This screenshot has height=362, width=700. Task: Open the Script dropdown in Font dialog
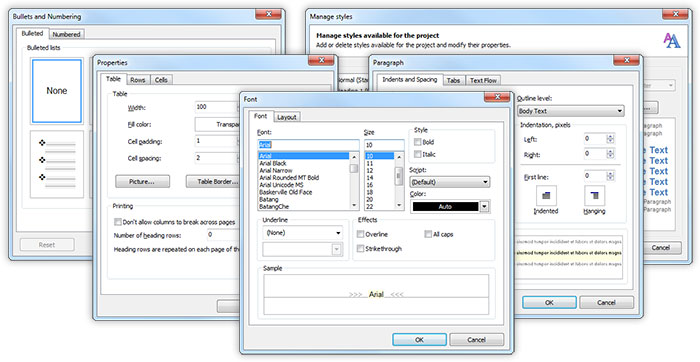(x=450, y=182)
